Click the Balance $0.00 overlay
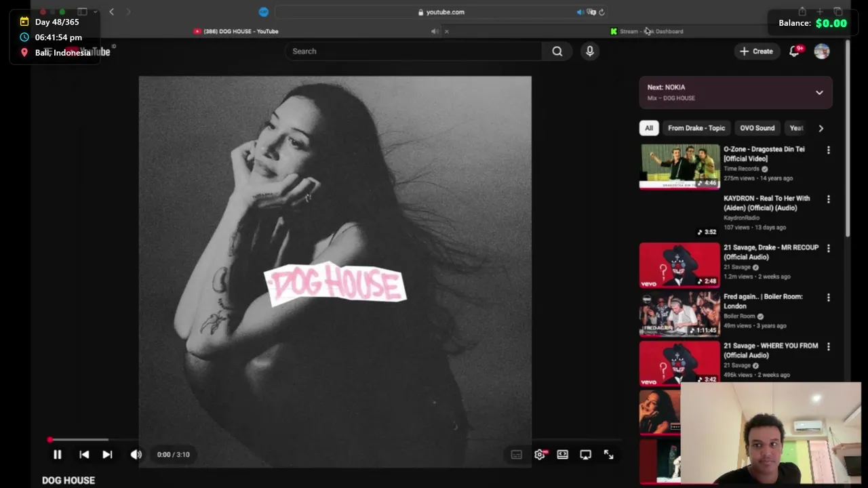Screen dimensions: 868x488 812,23
